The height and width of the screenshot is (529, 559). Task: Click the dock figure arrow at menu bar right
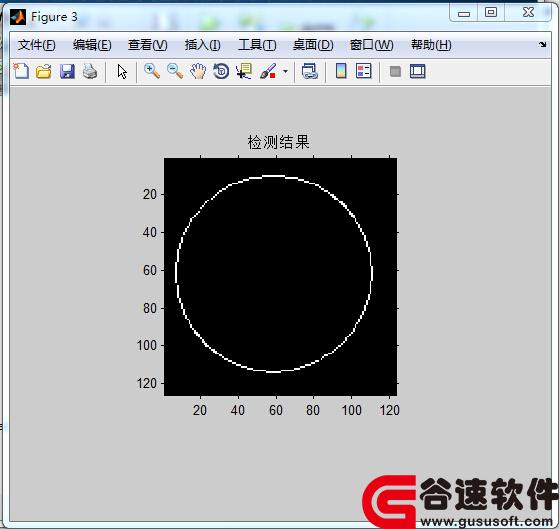click(x=543, y=45)
